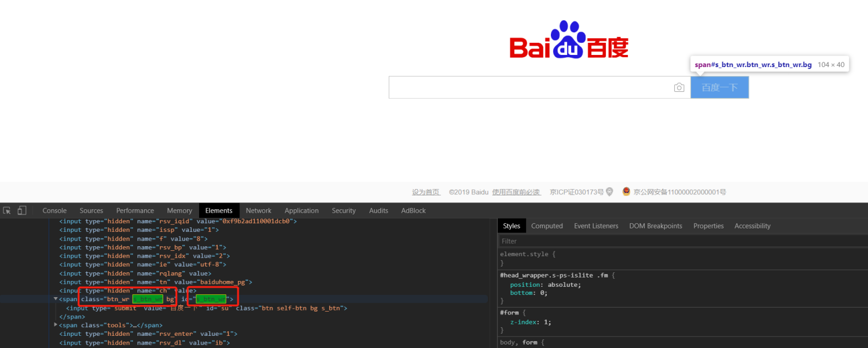Open the Audits tab
The height and width of the screenshot is (348, 868).
(x=378, y=210)
